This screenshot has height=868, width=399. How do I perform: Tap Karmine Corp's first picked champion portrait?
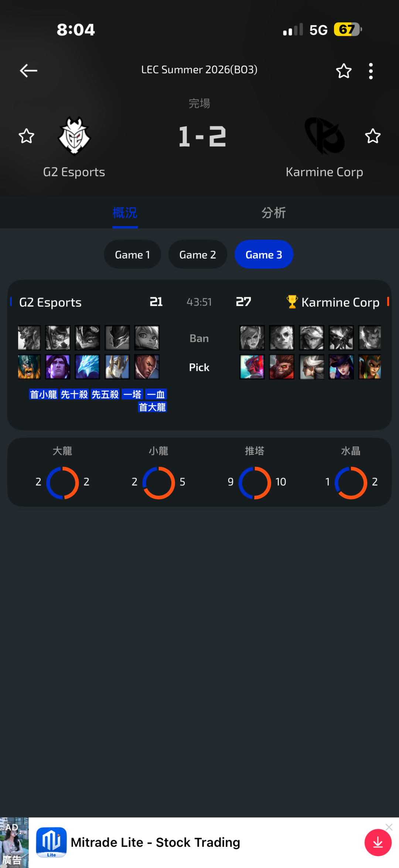[x=252, y=367]
